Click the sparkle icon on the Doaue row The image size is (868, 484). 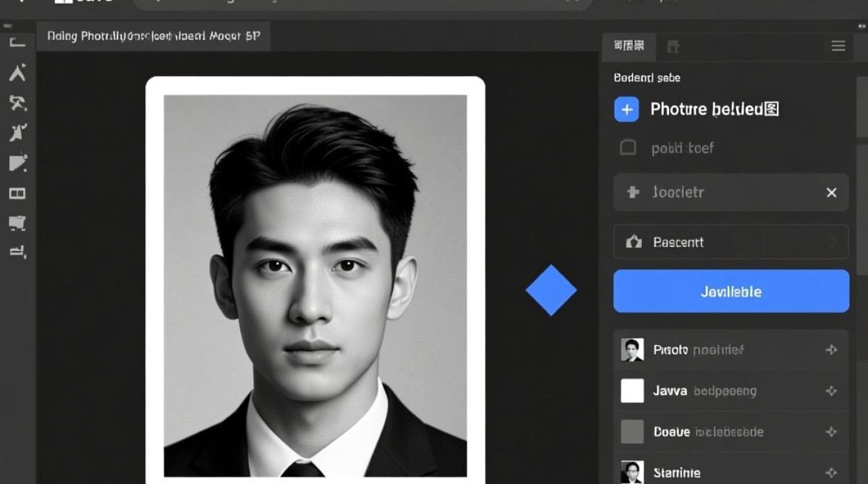[x=831, y=432]
